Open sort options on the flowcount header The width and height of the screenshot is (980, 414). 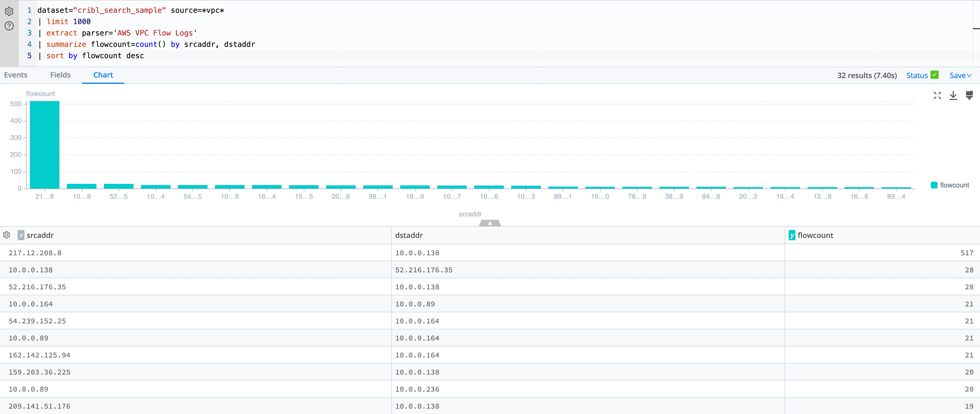(x=816, y=235)
